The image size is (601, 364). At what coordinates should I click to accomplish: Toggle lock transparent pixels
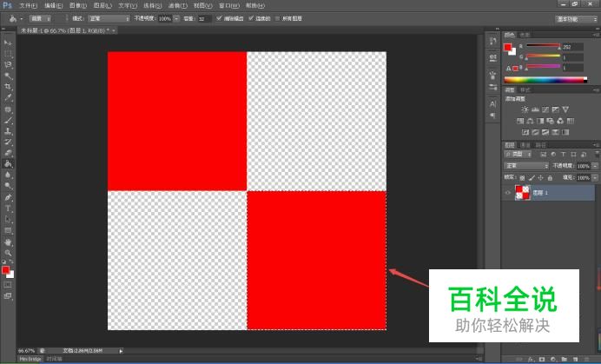coord(522,178)
